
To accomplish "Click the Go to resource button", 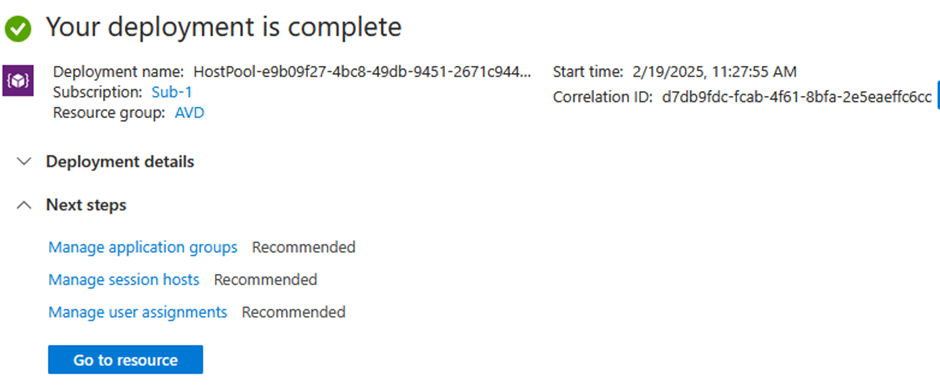I will click(125, 360).
